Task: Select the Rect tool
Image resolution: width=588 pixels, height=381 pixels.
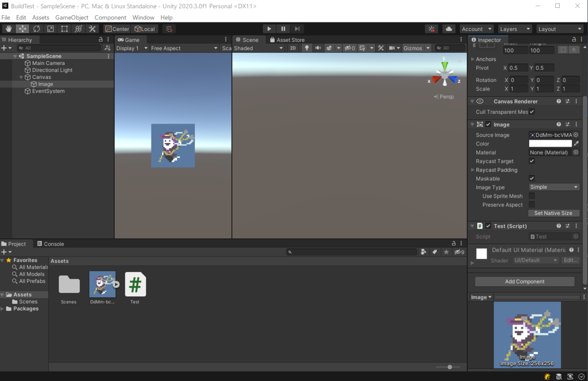Action: tap(64, 29)
